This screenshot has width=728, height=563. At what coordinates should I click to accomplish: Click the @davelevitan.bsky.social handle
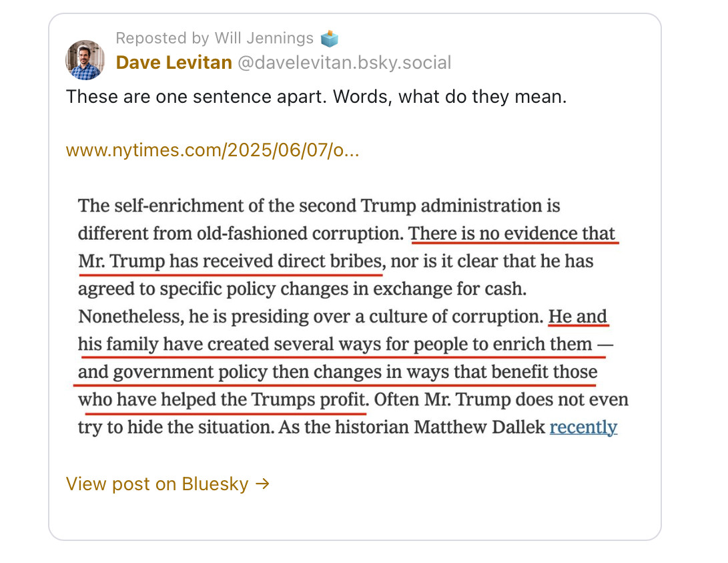pyautogui.click(x=344, y=63)
